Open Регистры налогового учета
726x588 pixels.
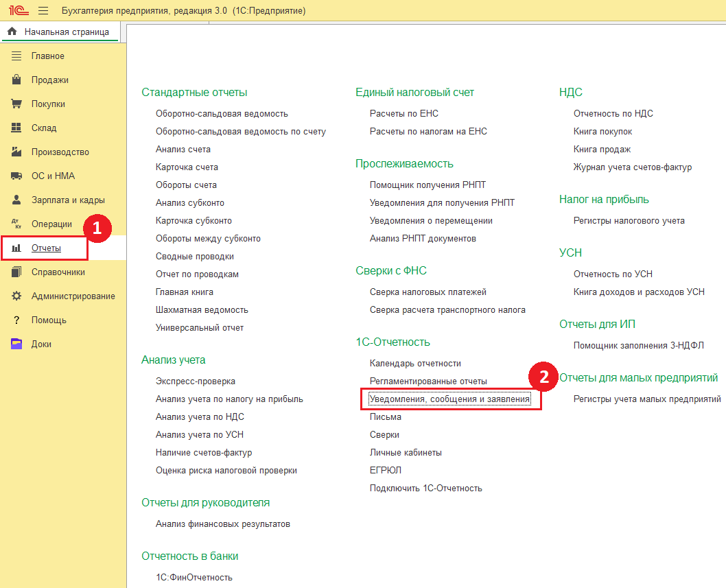[x=629, y=221]
